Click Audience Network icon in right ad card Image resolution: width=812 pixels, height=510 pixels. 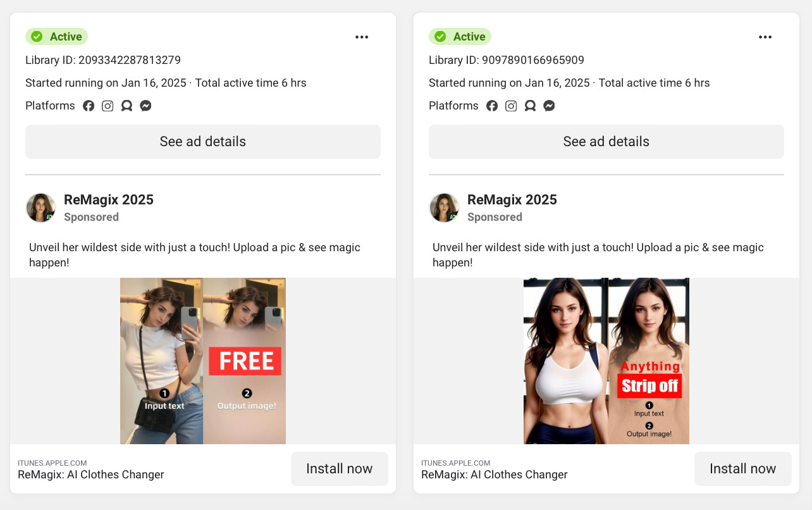click(x=530, y=106)
